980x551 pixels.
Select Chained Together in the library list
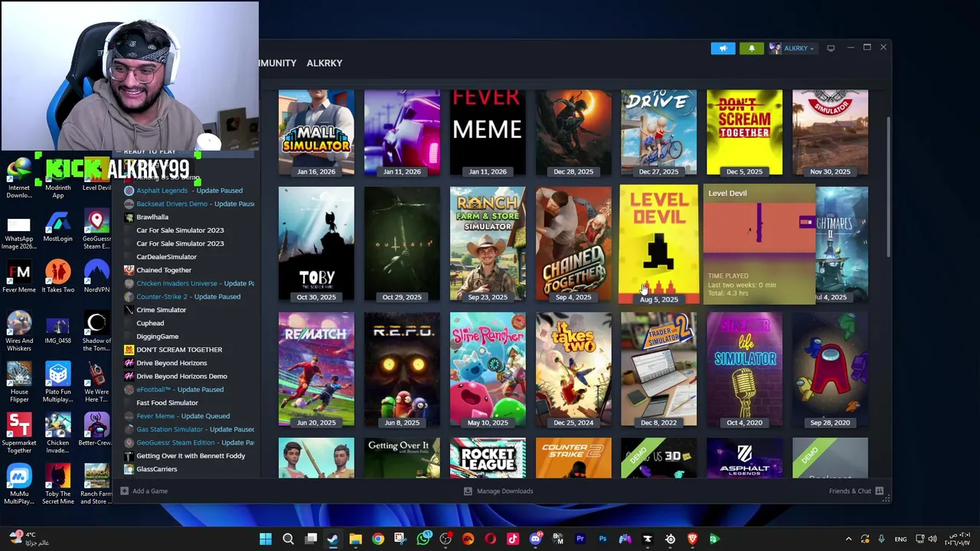coord(163,270)
